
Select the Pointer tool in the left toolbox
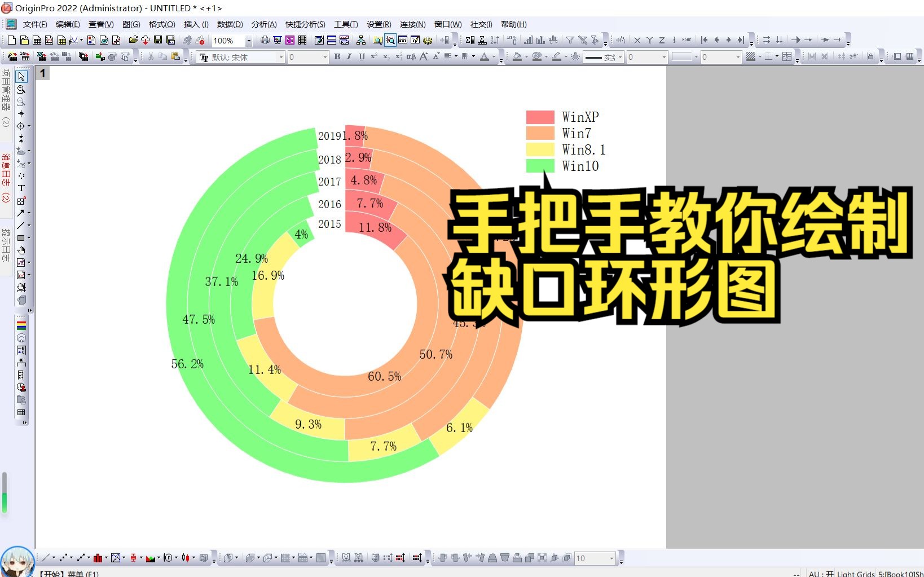21,76
